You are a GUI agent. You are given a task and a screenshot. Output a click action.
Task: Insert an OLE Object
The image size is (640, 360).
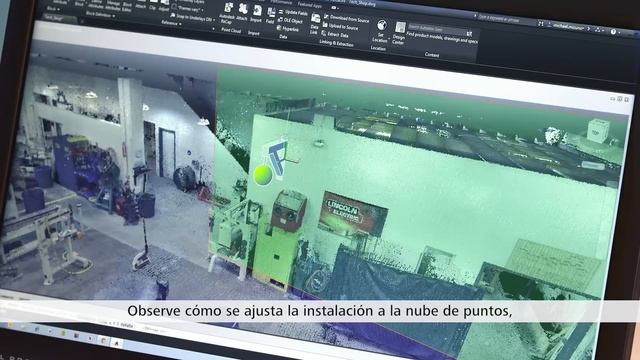click(291, 20)
